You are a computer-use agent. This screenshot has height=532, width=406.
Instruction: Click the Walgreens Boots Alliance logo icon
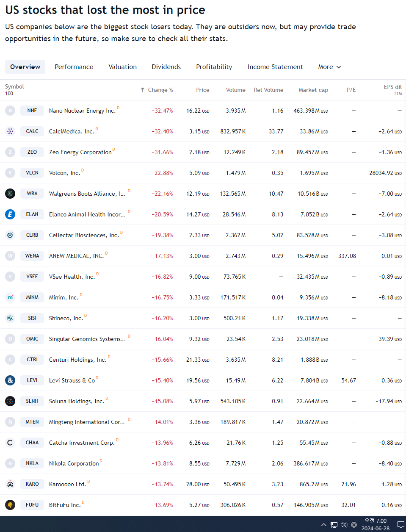(10, 194)
